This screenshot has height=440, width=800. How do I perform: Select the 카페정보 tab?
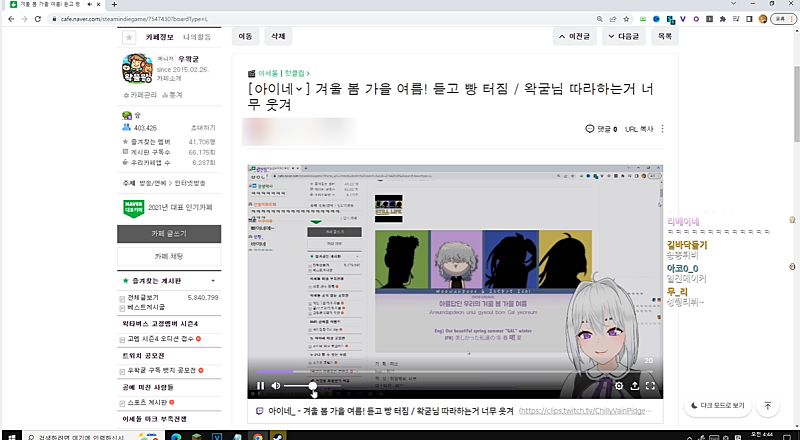point(160,36)
